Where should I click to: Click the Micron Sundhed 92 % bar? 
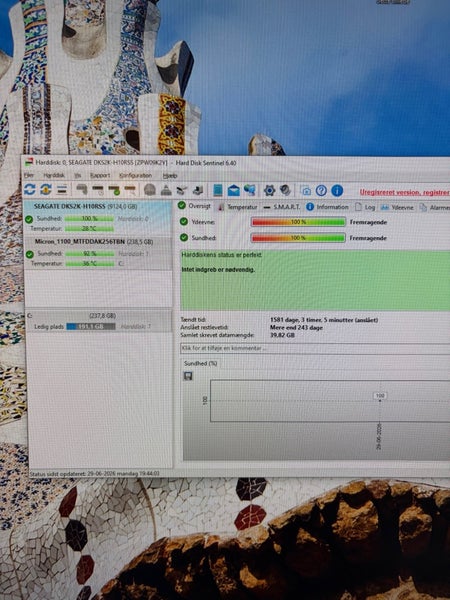[90, 254]
